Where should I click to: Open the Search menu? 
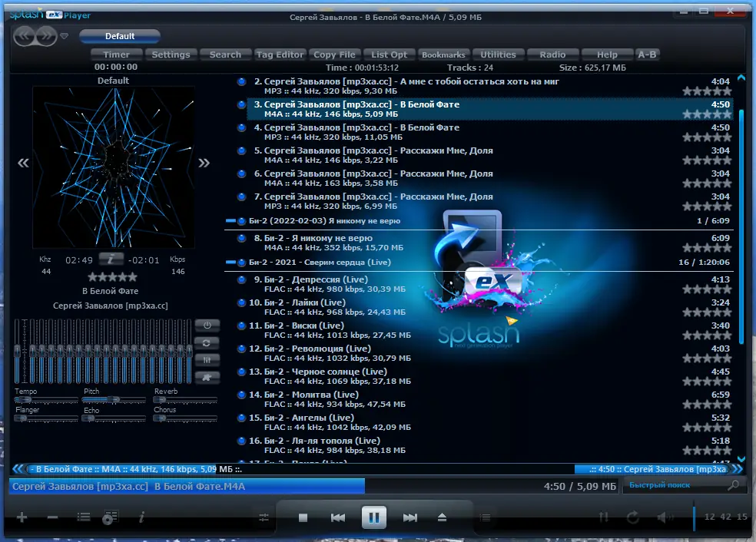tap(225, 55)
